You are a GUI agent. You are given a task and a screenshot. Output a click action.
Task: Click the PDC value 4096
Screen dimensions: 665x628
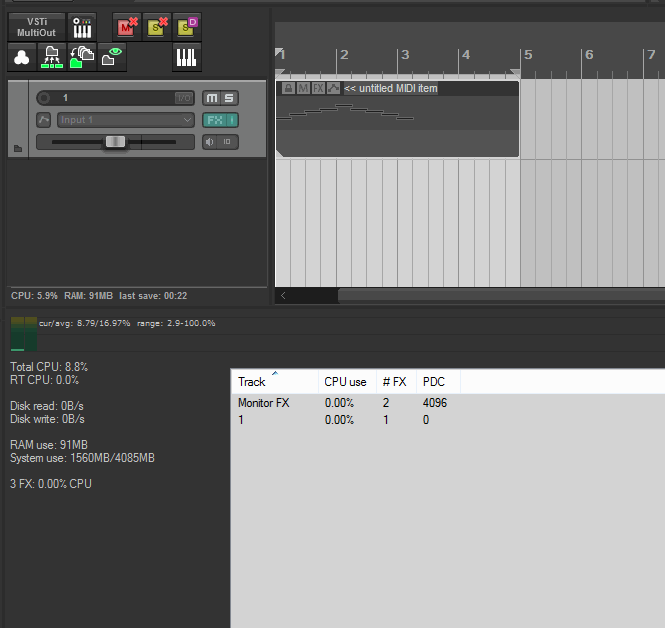435,403
